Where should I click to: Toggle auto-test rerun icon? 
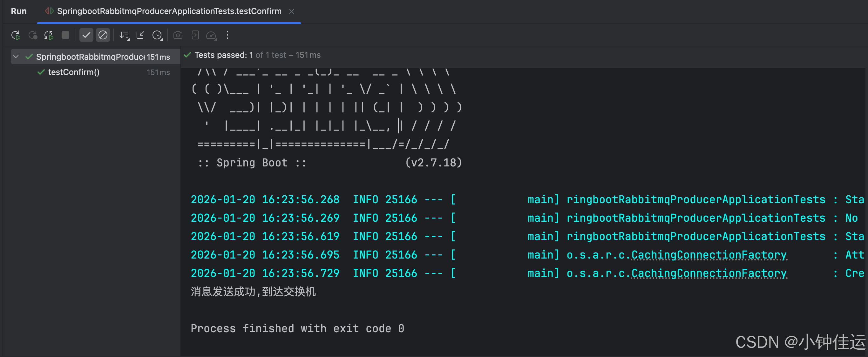[x=49, y=35]
